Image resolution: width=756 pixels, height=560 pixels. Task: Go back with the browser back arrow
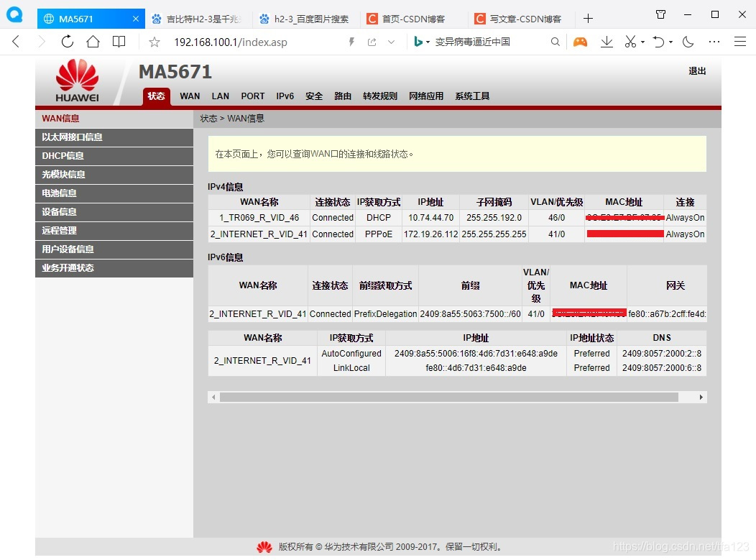(x=16, y=42)
